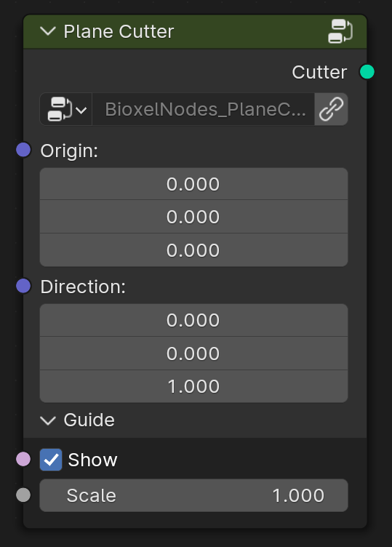Click the Direction vector input socket
Screen dimensions: 392x547
click(23, 286)
